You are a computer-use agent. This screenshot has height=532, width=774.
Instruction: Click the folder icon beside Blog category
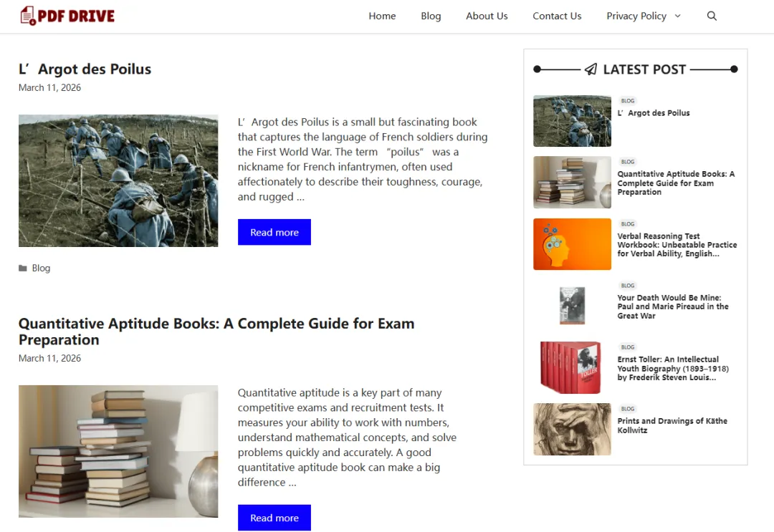pyautogui.click(x=23, y=269)
